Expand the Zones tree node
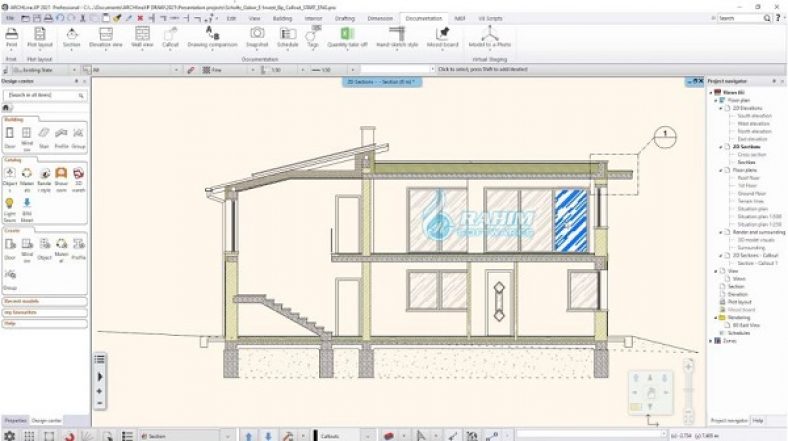This screenshot has height=441, width=788. pos(711,341)
